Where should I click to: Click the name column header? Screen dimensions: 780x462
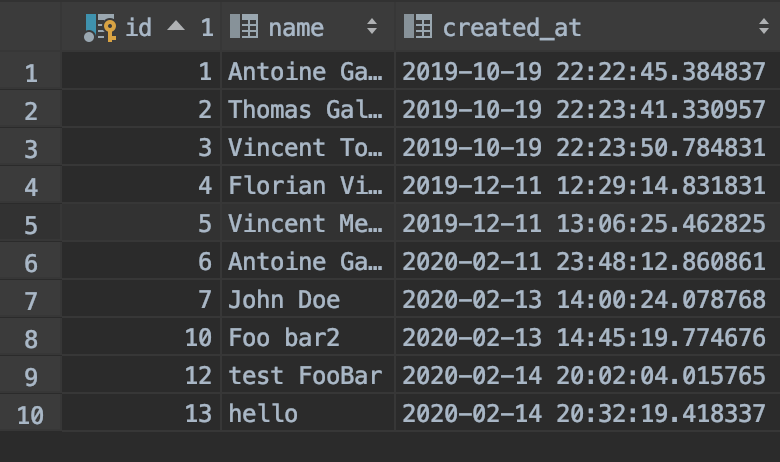pos(296,27)
